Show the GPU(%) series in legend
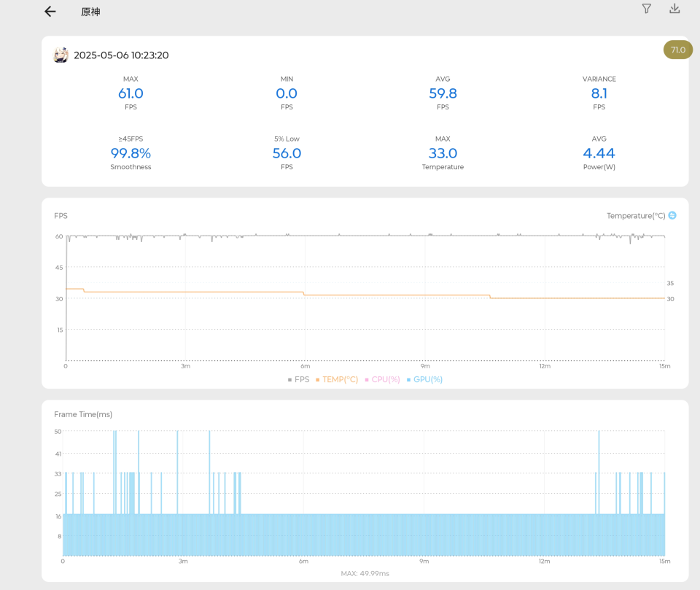Screen dimensions: 700x590 tap(424, 379)
